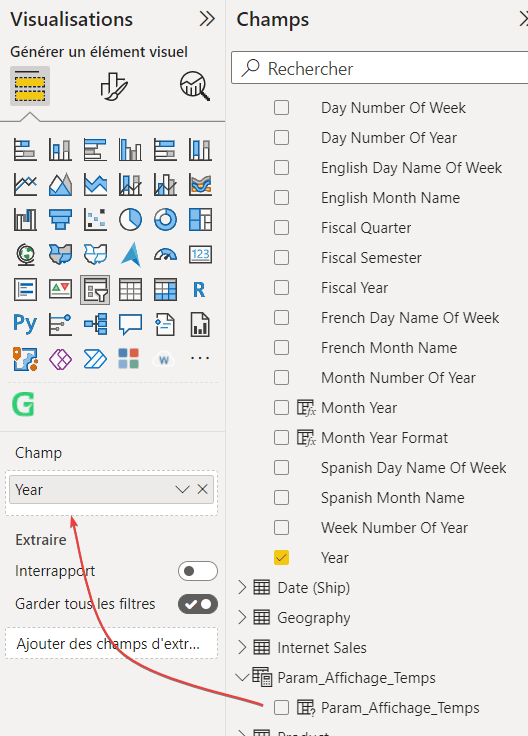The width and height of the screenshot is (528, 736).
Task: Select the stacked column chart visual
Action: [60, 150]
